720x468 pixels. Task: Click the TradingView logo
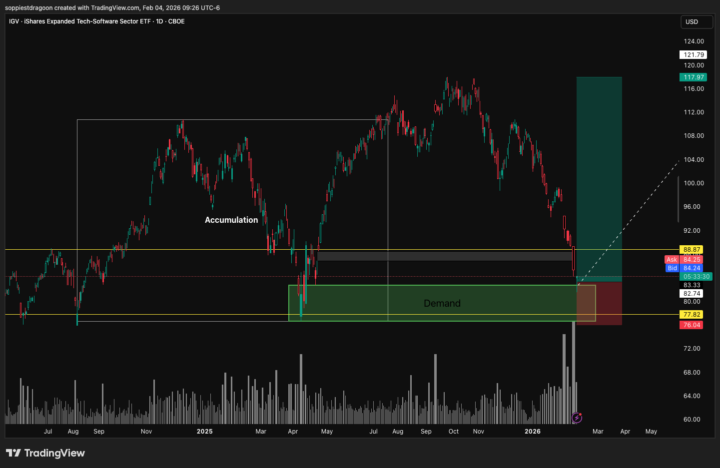click(45, 453)
